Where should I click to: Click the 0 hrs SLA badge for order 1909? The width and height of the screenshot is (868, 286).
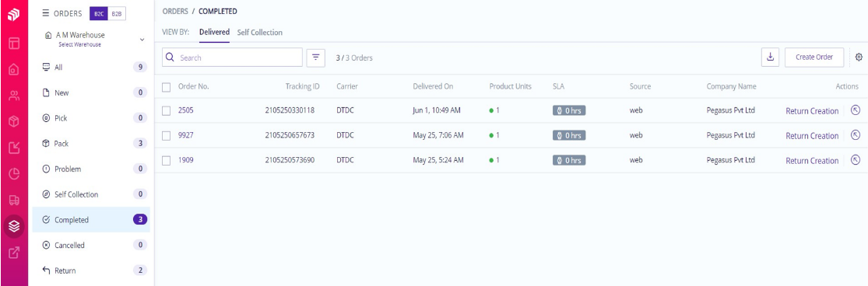(569, 160)
